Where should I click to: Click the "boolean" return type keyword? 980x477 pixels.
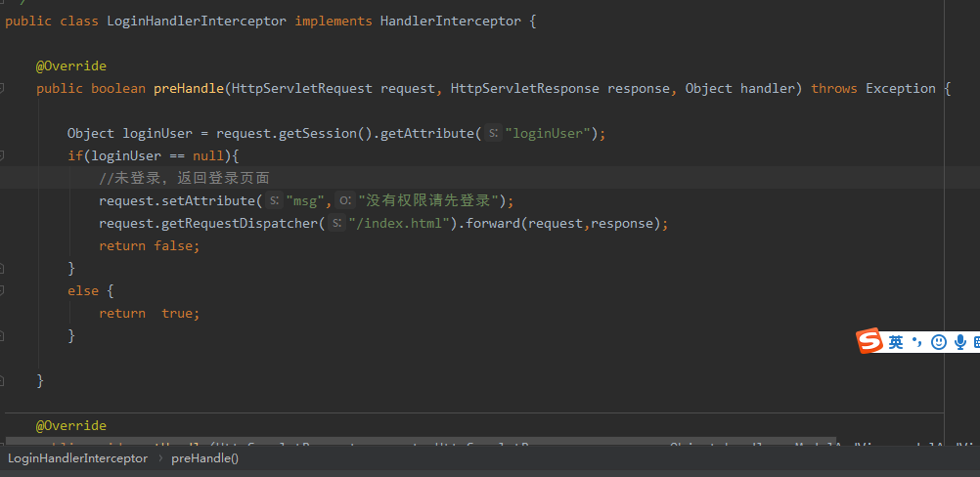118,89
